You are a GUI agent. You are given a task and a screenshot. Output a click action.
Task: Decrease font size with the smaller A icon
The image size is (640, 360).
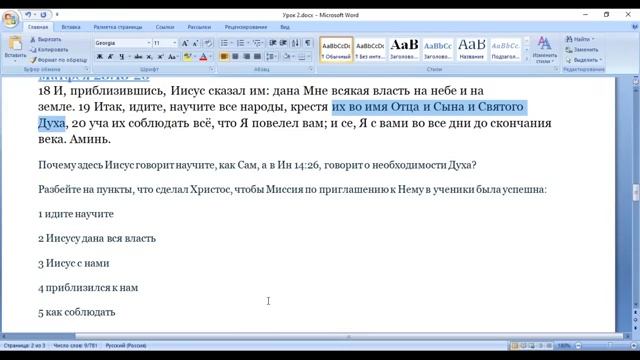(x=196, y=43)
